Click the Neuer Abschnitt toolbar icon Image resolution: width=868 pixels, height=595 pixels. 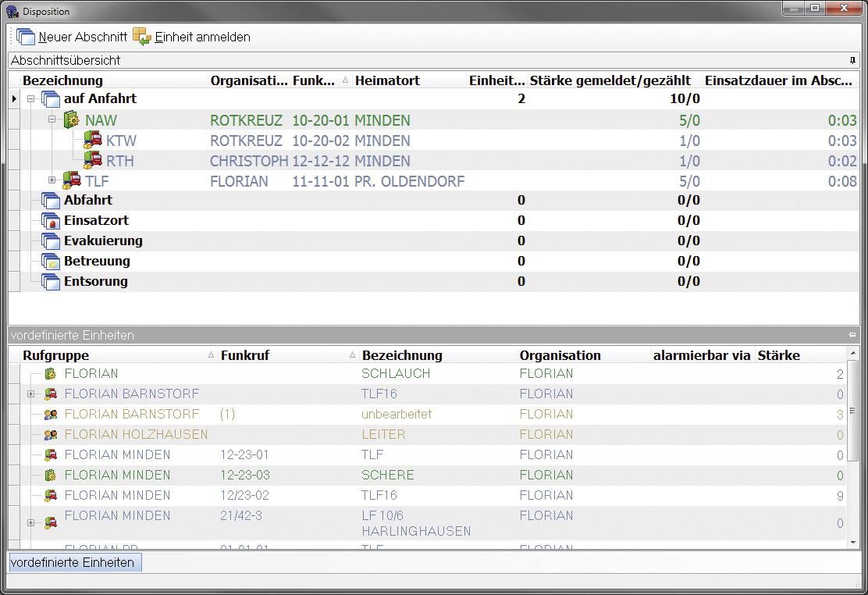click(x=26, y=37)
